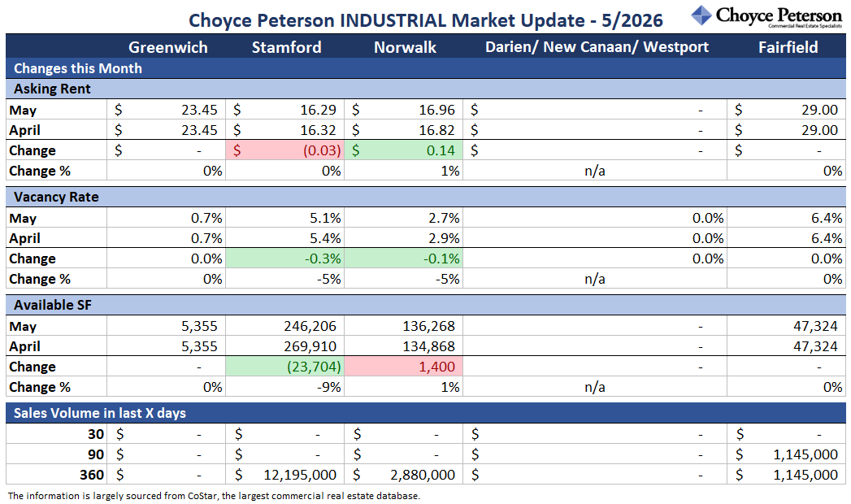This screenshot has width=851, height=504.
Task: Click the CoStar source footnote text
Action: (x=214, y=495)
